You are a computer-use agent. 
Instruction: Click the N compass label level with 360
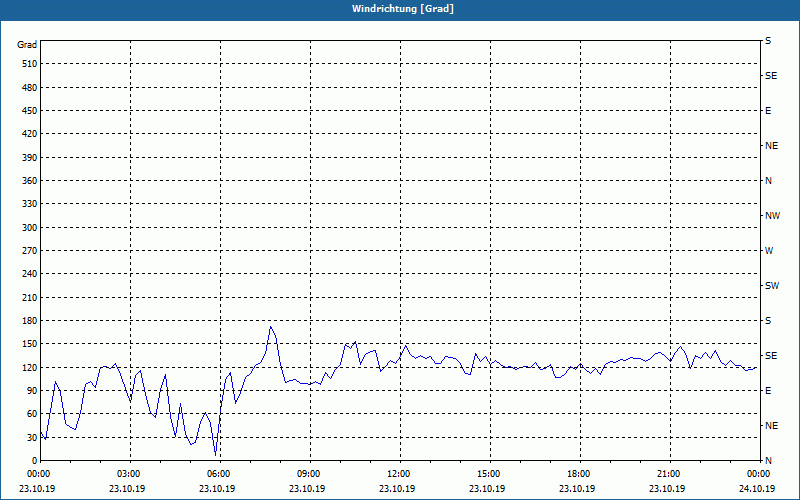click(768, 181)
